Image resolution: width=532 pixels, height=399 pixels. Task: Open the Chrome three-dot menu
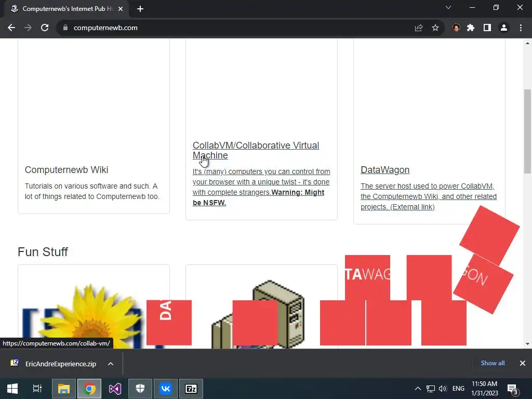[521, 28]
